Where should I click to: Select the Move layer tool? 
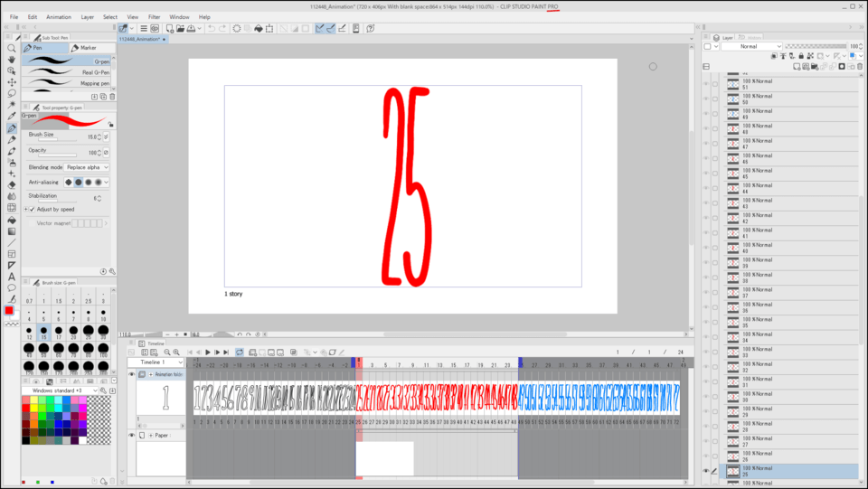coord(11,82)
